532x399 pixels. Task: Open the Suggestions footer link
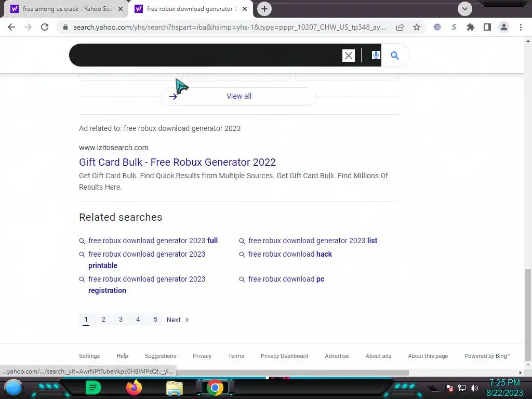(161, 356)
